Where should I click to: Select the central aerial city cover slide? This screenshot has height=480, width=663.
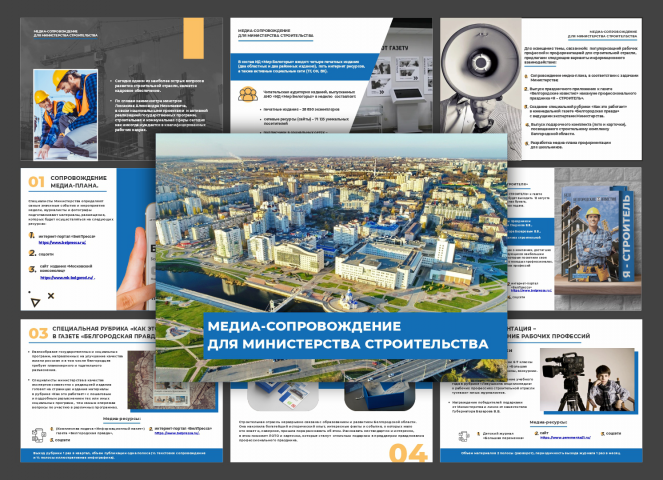(x=331, y=257)
